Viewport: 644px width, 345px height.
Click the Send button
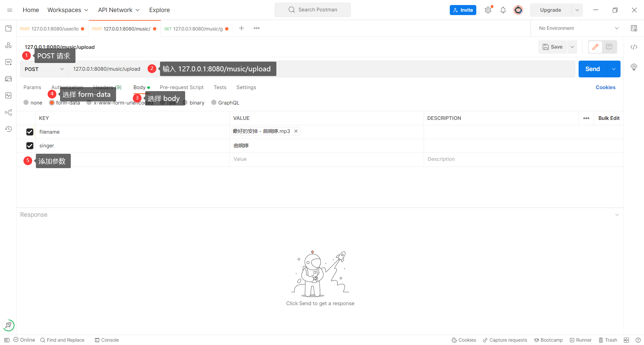pyautogui.click(x=593, y=69)
